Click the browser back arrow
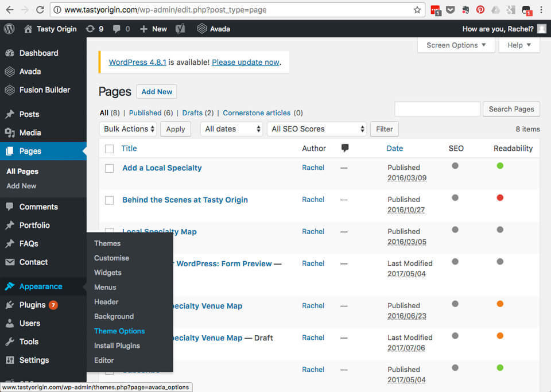Viewport: 551px width, 392px height. (x=10, y=10)
